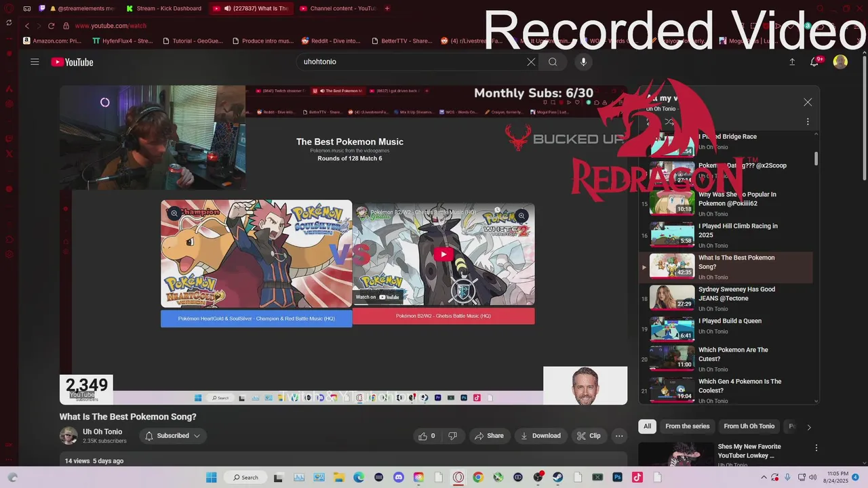The height and width of the screenshot is (488, 868).
Task: Open Photoshop from the taskbar
Action: pos(617,477)
